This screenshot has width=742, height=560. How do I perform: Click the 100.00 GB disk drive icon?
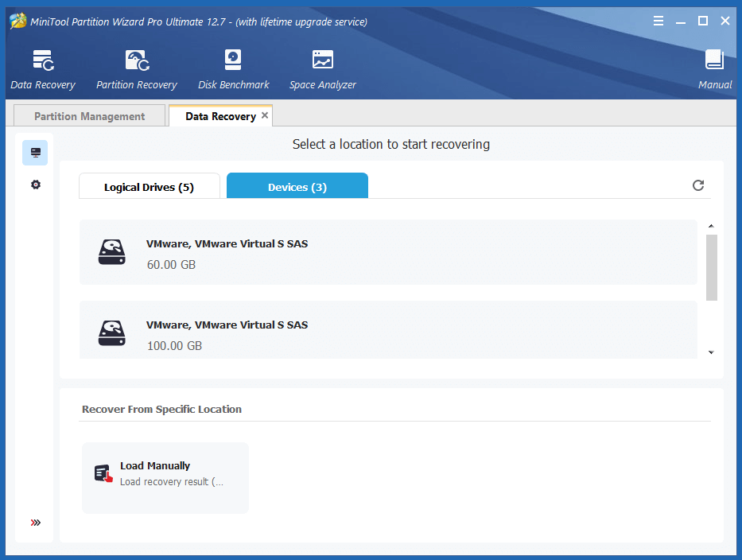coord(111,333)
